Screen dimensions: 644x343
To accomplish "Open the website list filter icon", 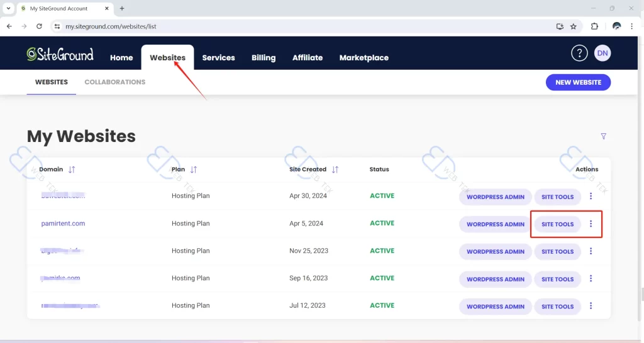I will click(x=603, y=136).
